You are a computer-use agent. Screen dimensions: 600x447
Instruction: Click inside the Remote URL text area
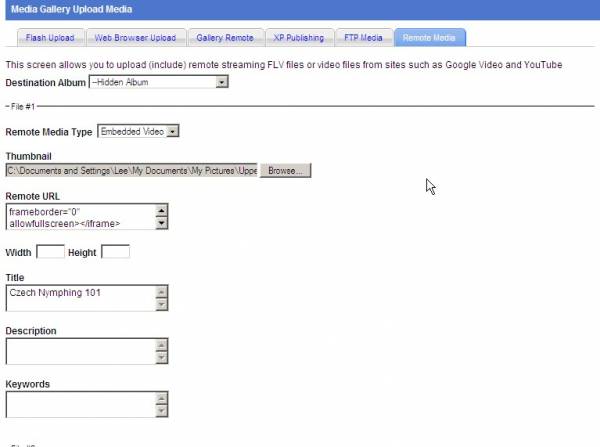tap(80, 218)
